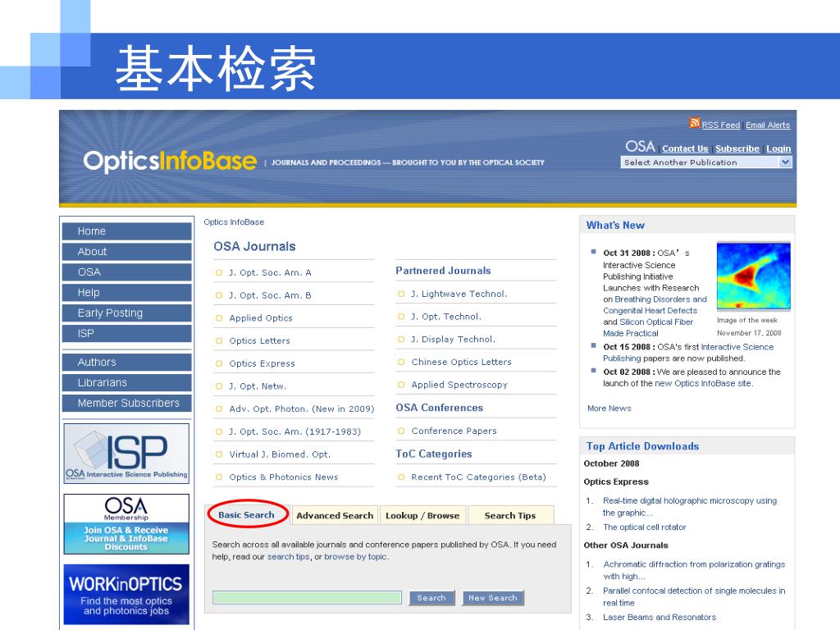Open Email Alerts link
The width and height of the screenshot is (840, 630).
point(768,125)
